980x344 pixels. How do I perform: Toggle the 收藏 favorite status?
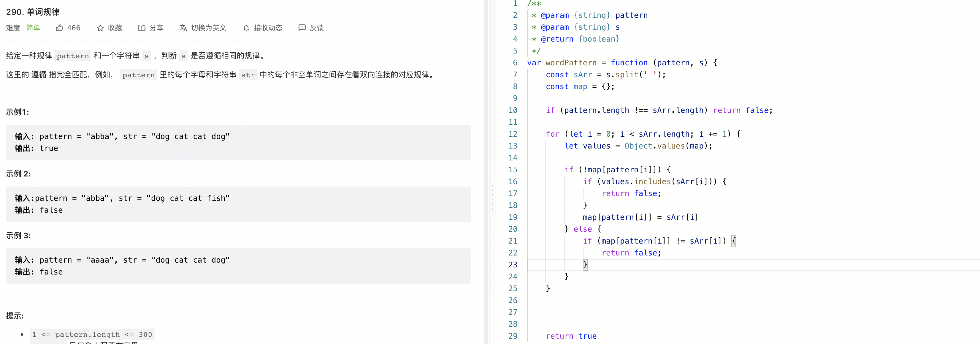coord(115,28)
